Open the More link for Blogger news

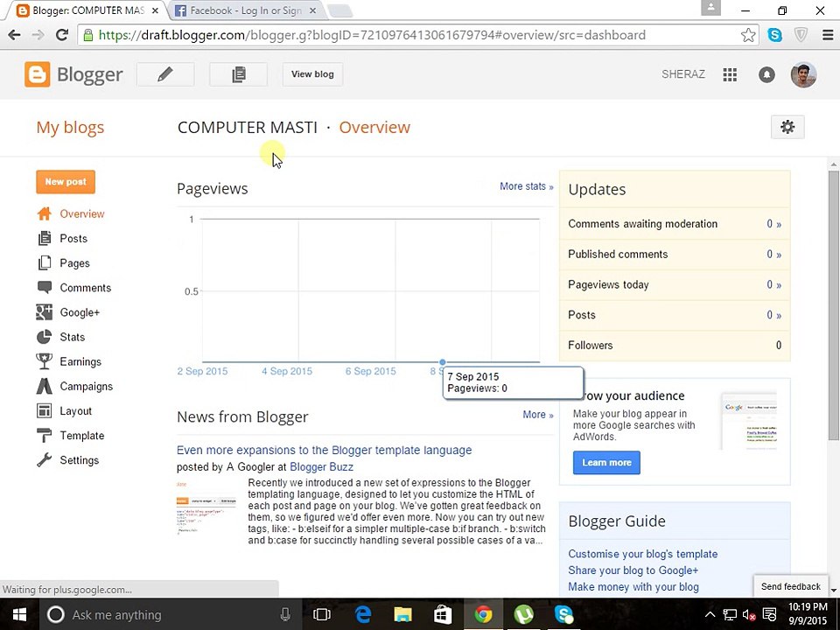coord(538,415)
